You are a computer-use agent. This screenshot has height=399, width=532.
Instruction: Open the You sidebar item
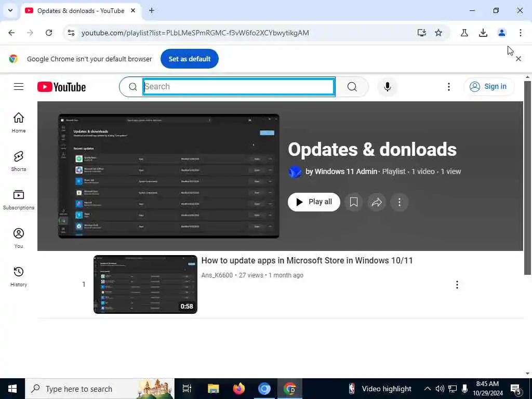pyautogui.click(x=19, y=238)
